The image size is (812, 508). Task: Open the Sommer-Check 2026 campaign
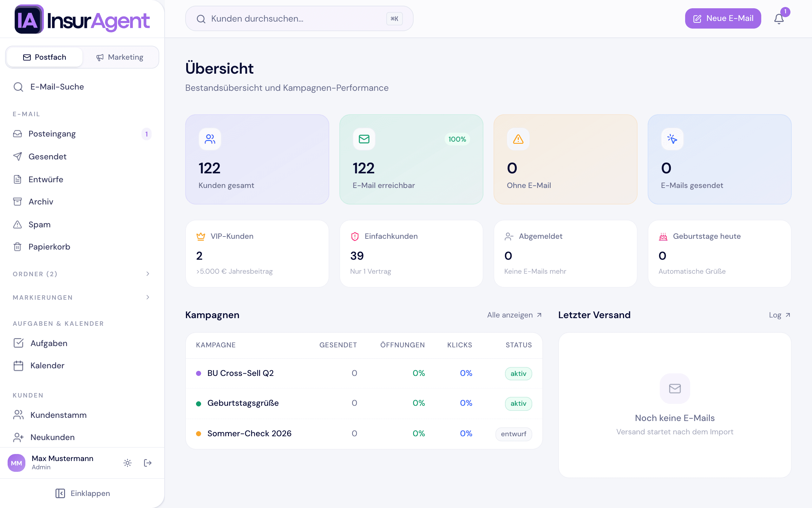tap(249, 433)
